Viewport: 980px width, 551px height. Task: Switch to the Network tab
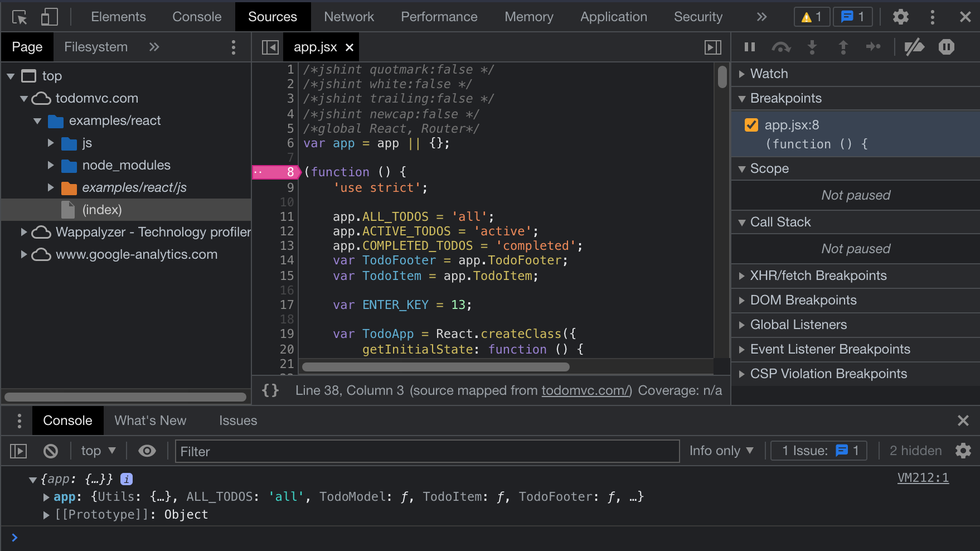pyautogui.click(x=349, y=17)
